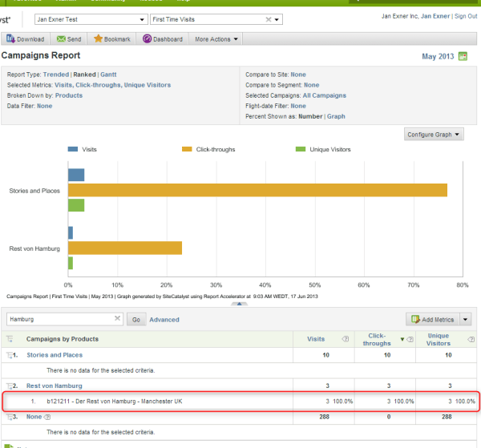This screenshot has width=481, height=448.
Task: Click the Unique Visitors green legend swatch
Action: [x=301, y=149]
